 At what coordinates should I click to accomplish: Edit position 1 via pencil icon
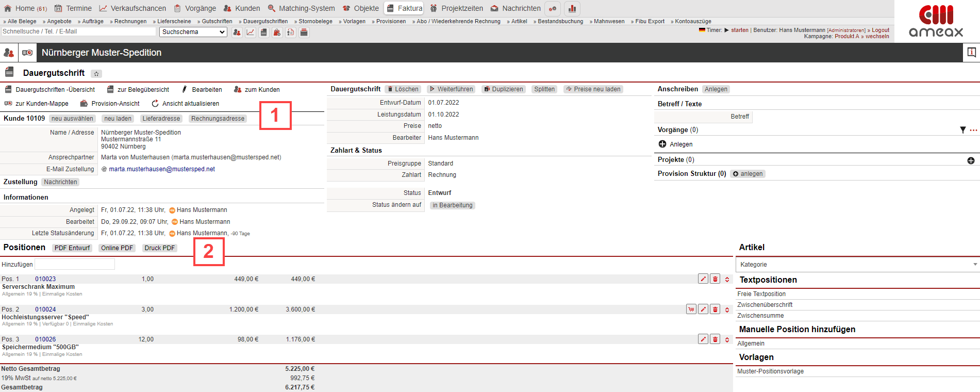point(703,279)
